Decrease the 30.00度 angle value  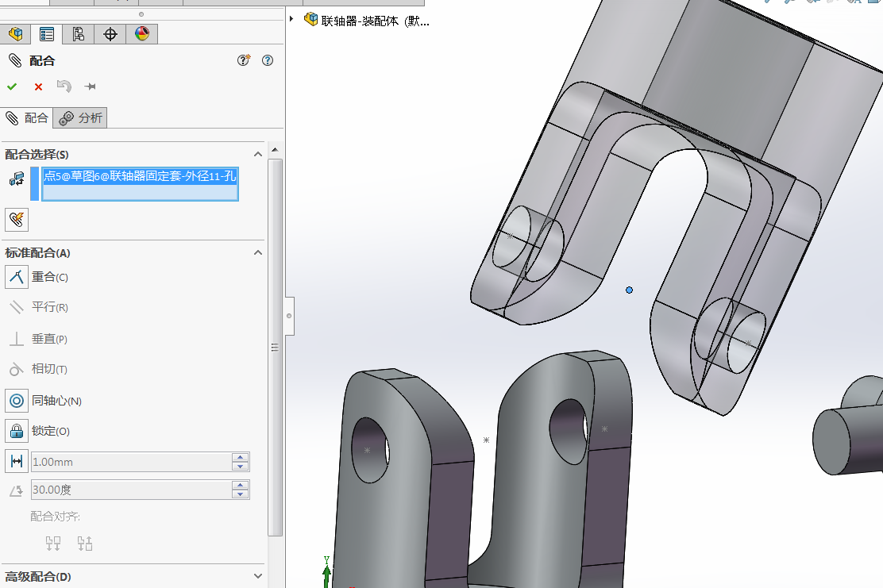[241, 494]
